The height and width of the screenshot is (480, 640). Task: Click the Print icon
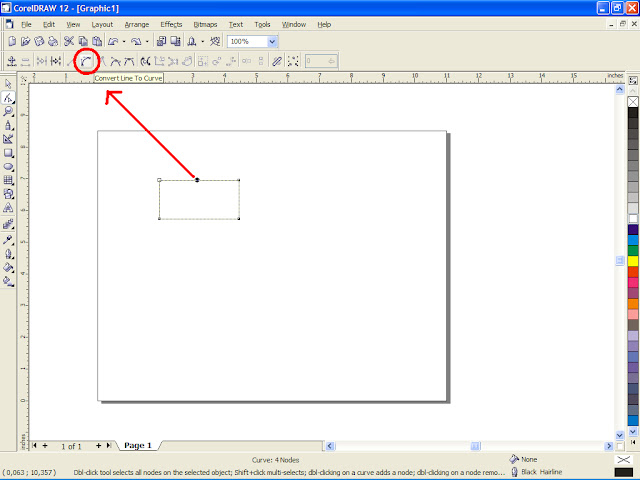53,41
